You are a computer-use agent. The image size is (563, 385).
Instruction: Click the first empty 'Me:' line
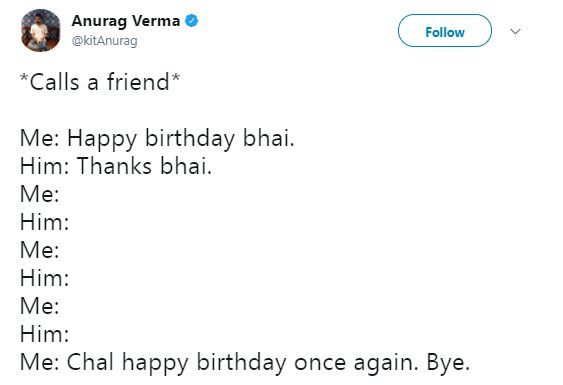(x=39, y=194)
